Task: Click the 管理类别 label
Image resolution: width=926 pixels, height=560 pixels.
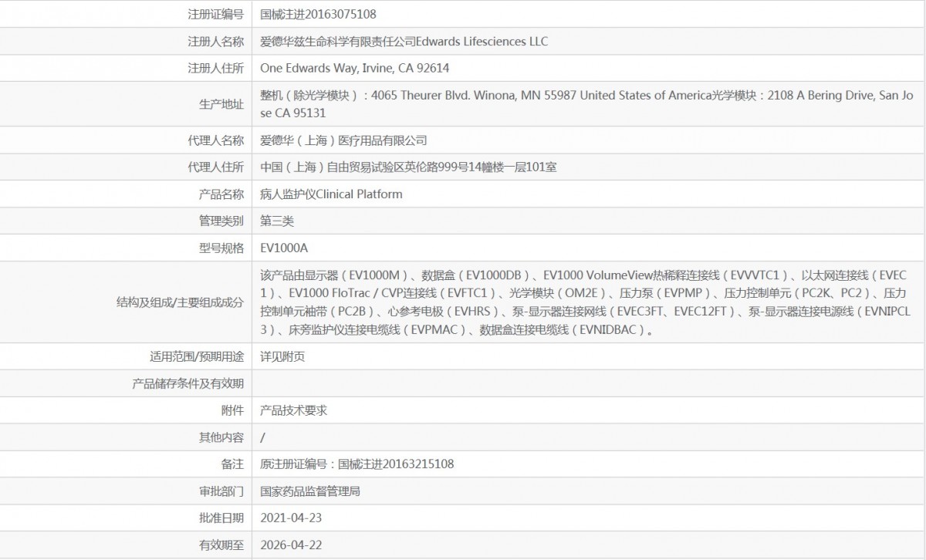Action: pyautogui.click(x=221, y=221)
